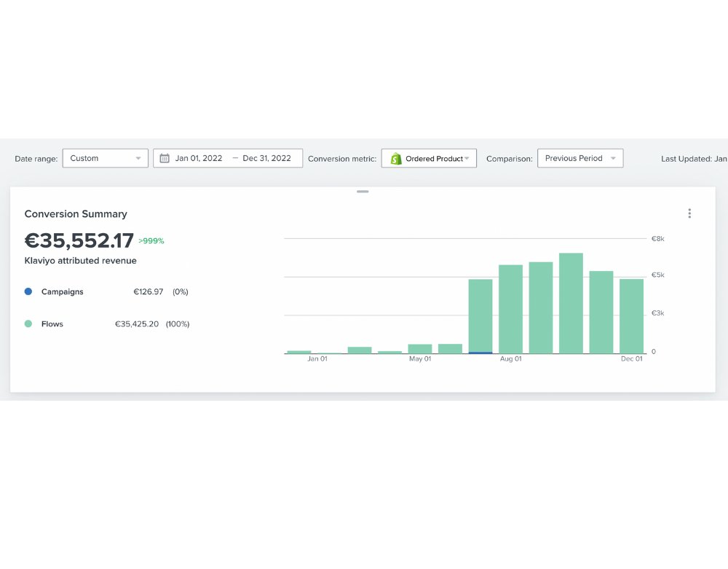728x569 pixels.
Task: Click the Comparison label
Action: coord(510,159)
